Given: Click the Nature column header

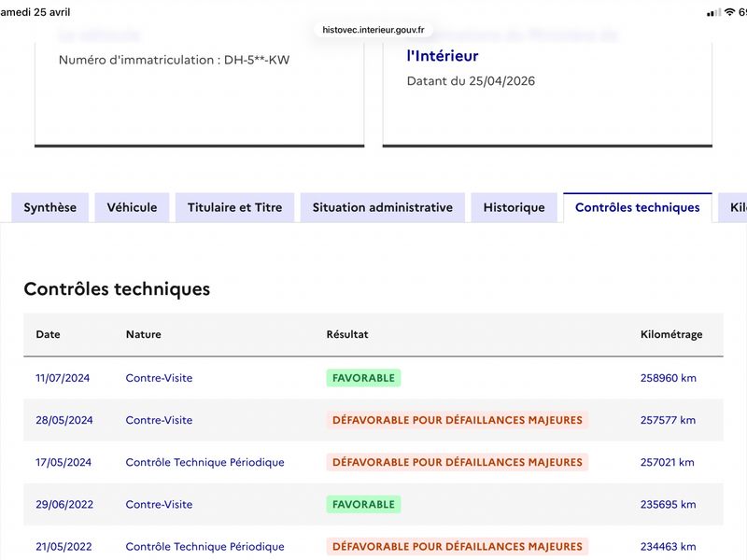Looking at the screenshot, I should [143, 334].
